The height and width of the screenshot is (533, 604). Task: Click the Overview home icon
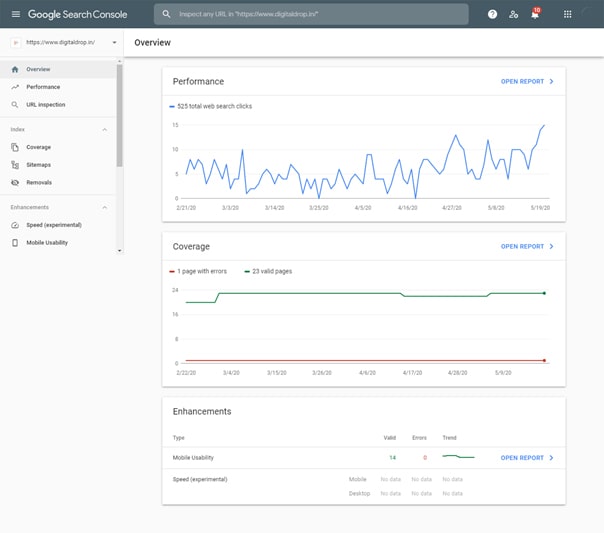[x=15, y=69]
